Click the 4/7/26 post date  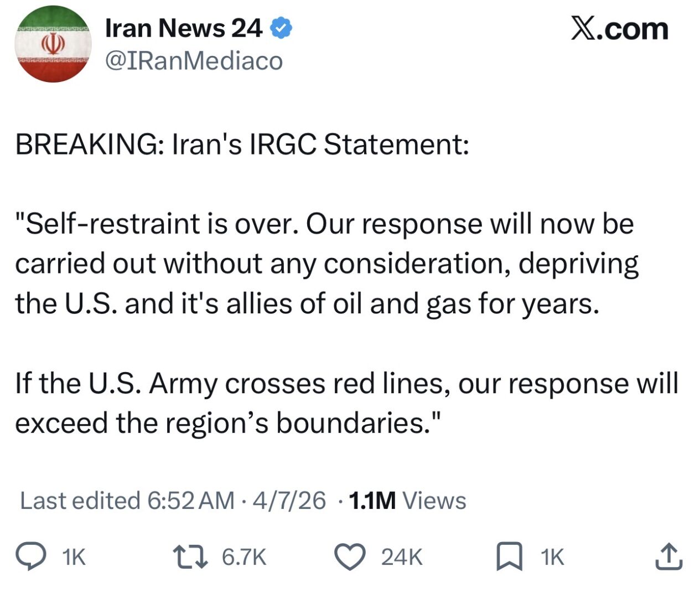[x=289, y=501]
